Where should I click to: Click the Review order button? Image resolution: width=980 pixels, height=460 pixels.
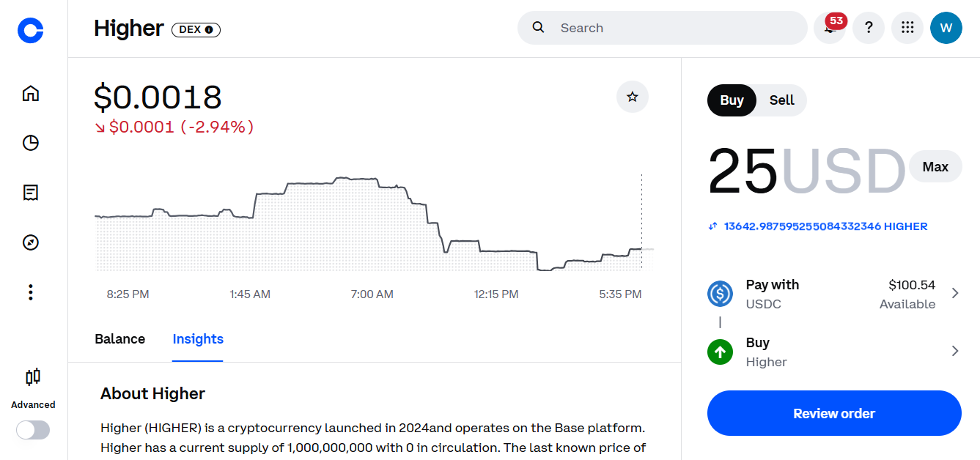[833, 413]
